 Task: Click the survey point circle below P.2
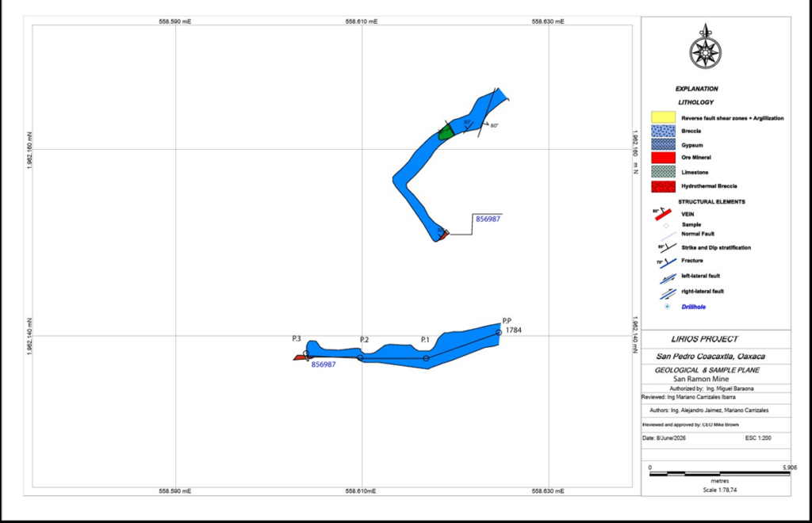pyautogui.click(x=361, y=358)
